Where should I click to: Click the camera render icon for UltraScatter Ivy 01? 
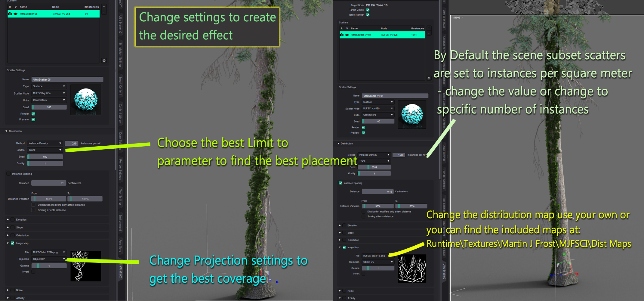pos(342,35)
